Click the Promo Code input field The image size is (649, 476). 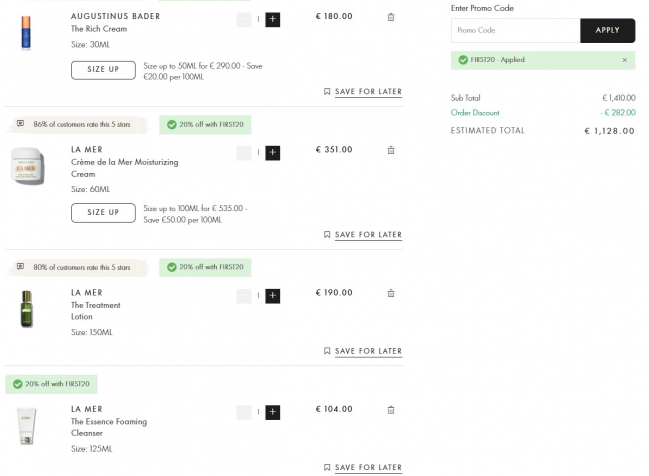515,31
